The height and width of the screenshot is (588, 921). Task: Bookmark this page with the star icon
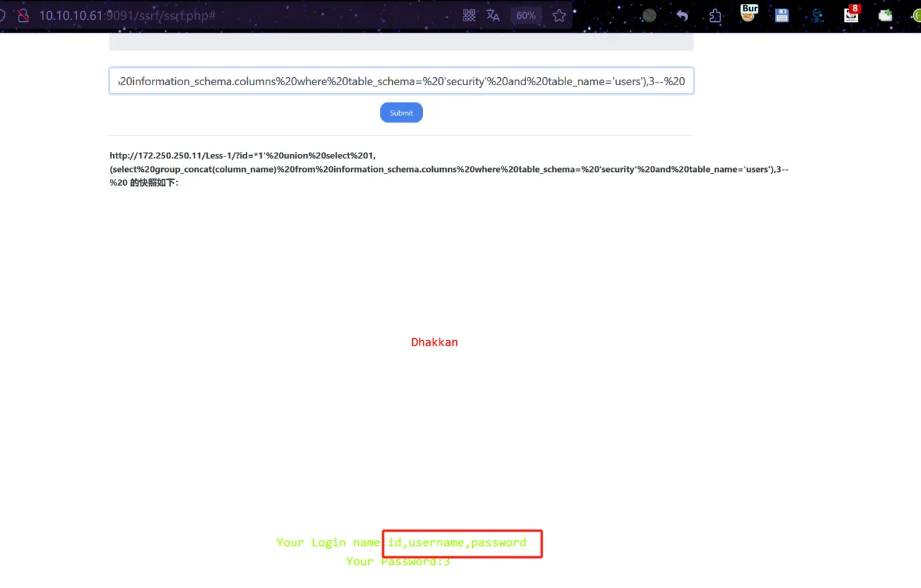[559, 15]
